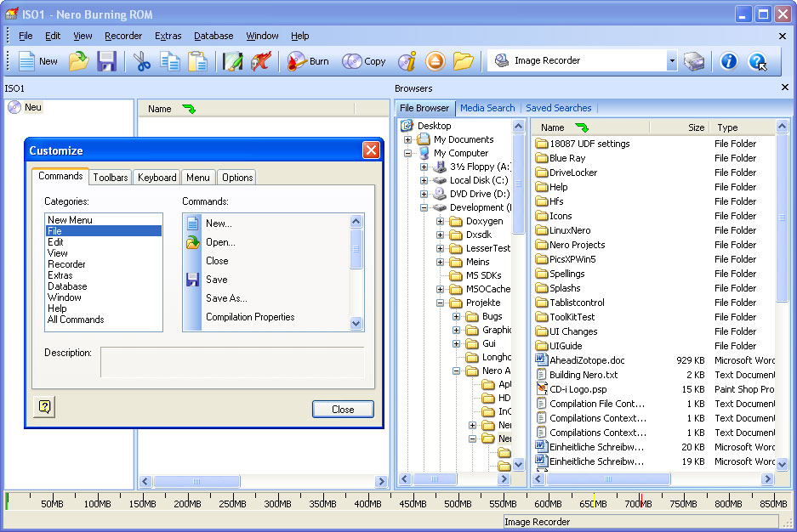Screen dimensions: 797x532
Task: Click the Save command in Commands list
Action: click(217, 280)
